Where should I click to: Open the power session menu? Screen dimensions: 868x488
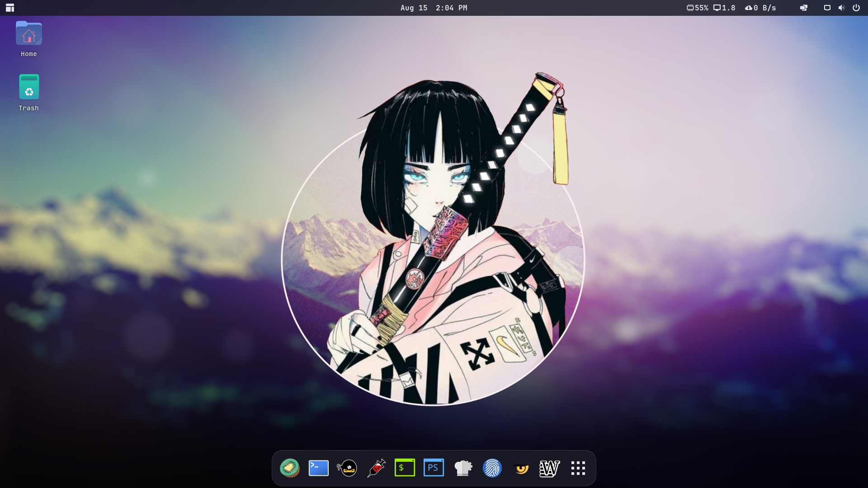coord(857,8)
